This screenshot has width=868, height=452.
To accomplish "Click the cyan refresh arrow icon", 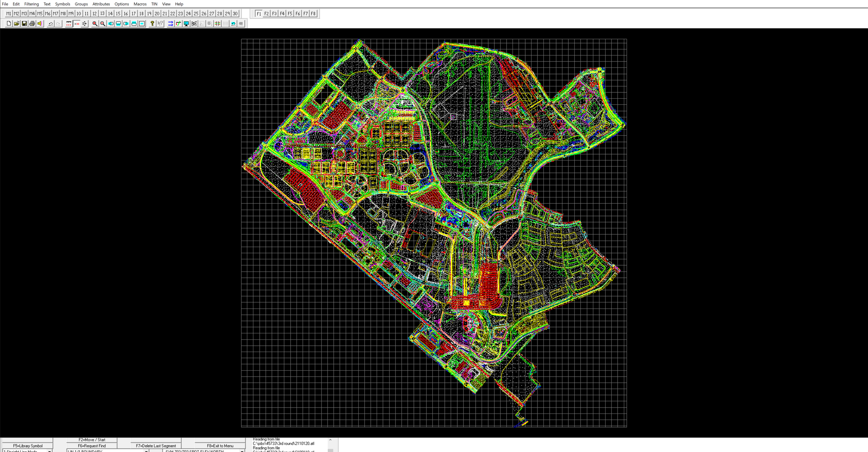I will (233, 24).
